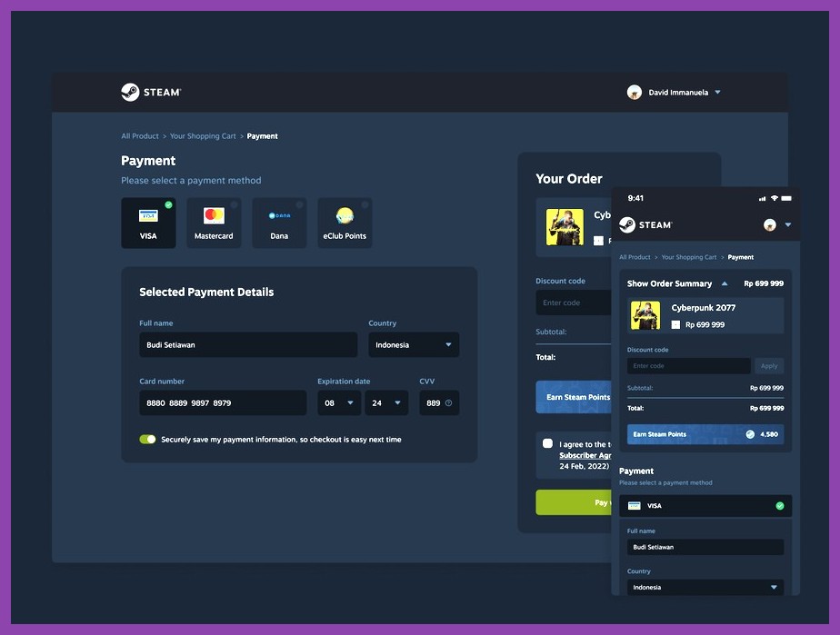Click David Immanuela's avatar in desktop header
Viewport: 840px width, 635px height.
635,92
